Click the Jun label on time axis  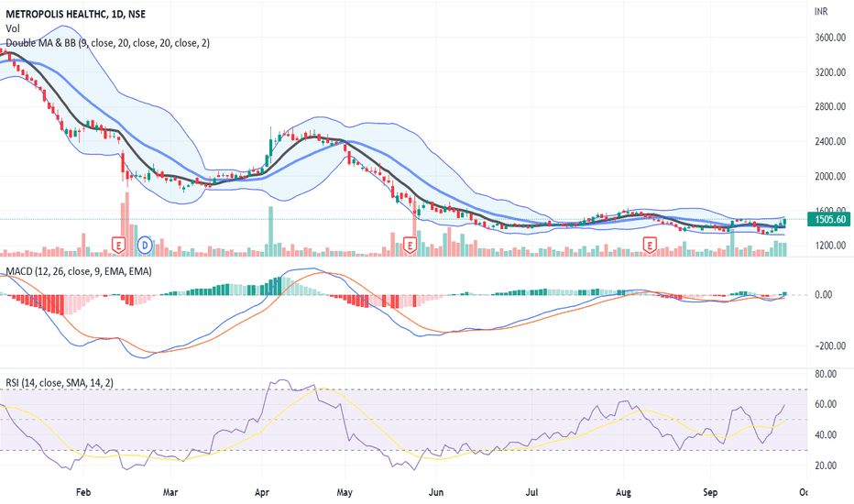[436, 493]
